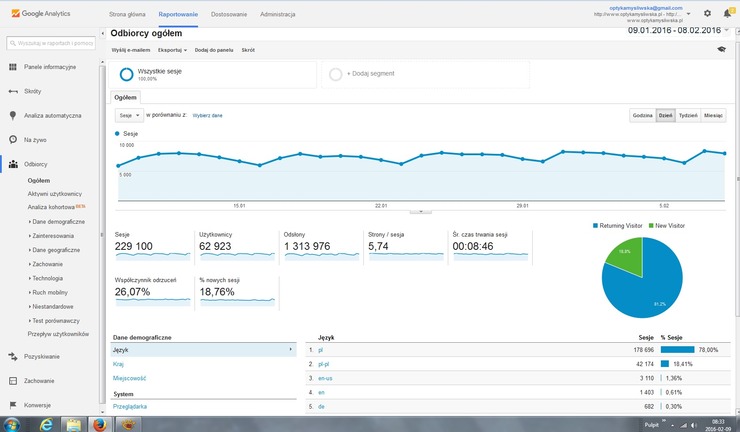Click the volume icon in system tray

tap(694, 425)
